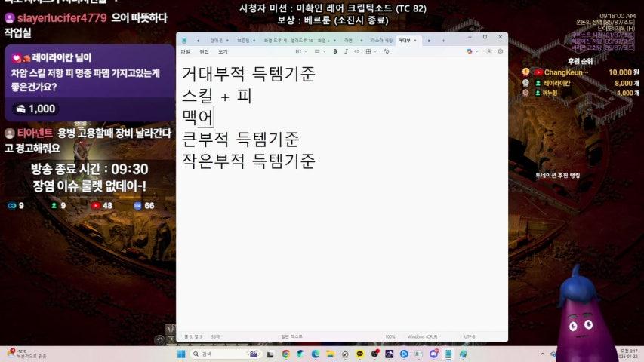Select the Notepad icon in the taskbar
The width and height of the screenshot is (644, 362).
448,354
